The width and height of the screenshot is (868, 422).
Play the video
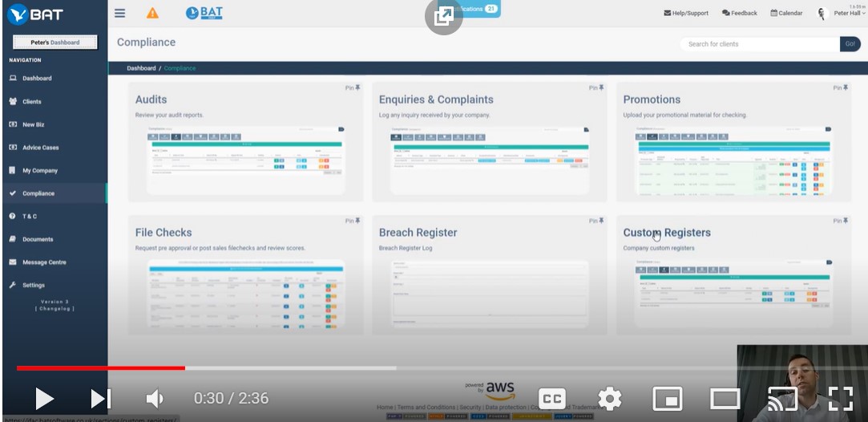(43, 398)
